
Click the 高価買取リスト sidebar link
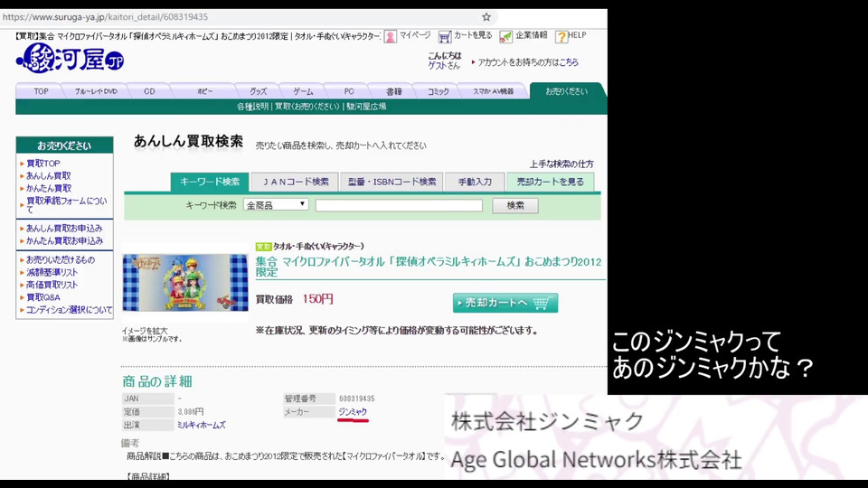pos(52,285)
